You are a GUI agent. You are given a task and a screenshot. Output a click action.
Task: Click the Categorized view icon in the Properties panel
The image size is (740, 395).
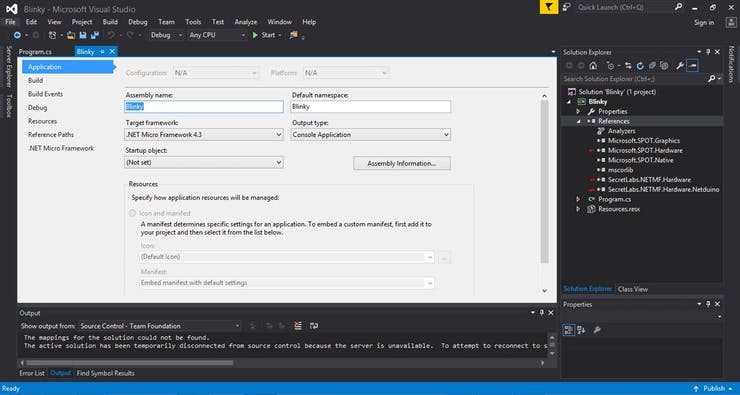(569, 330)
